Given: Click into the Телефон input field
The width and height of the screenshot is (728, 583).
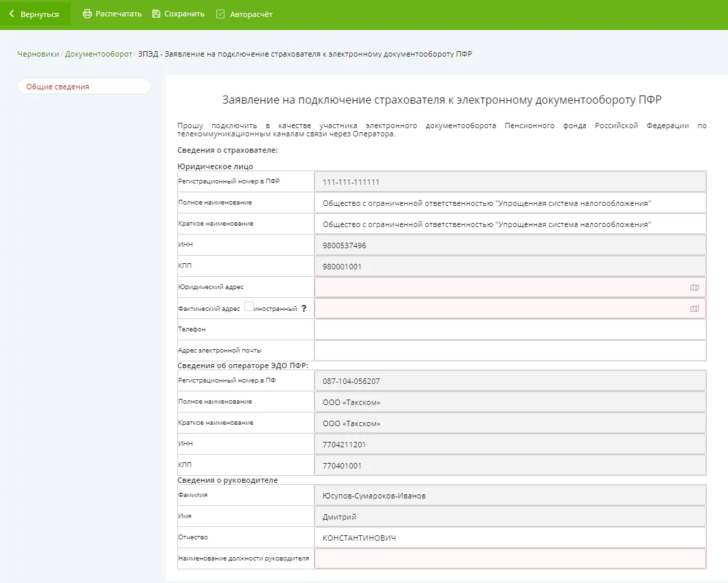Looking at the screenshot, I should click(x=510, y=329).
